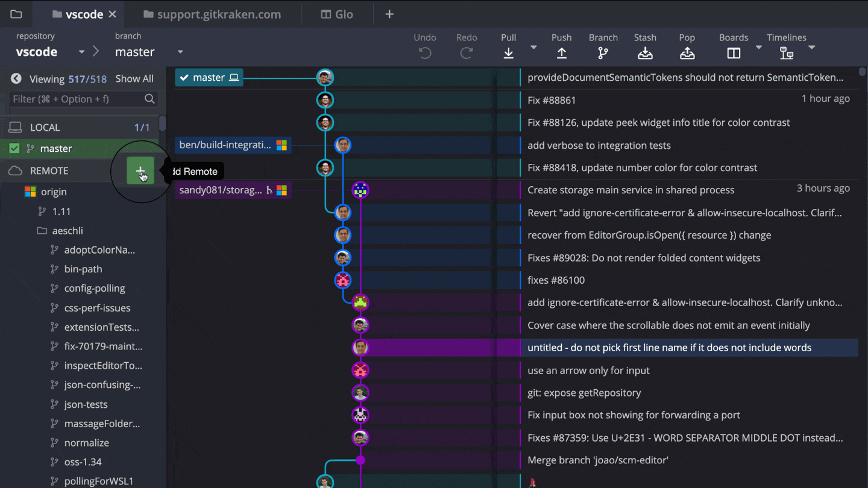Pop stash using the Pop icon

(x=687, y=53)
